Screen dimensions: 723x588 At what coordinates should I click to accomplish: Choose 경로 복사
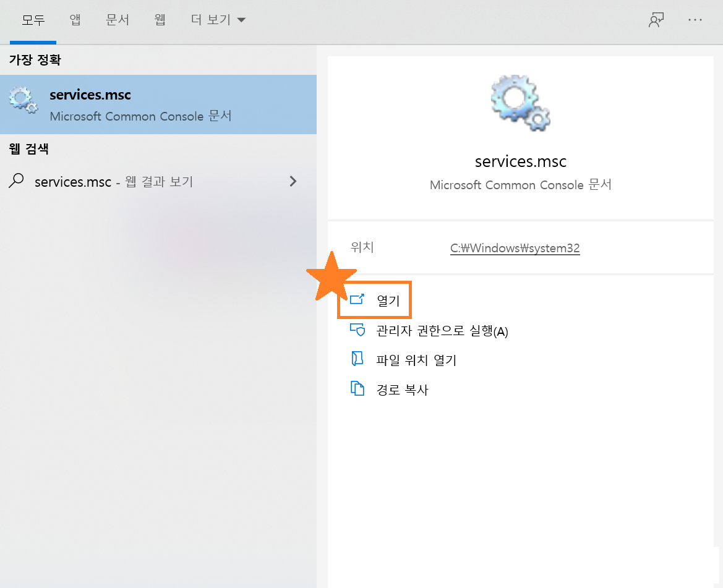coord(402,390)
